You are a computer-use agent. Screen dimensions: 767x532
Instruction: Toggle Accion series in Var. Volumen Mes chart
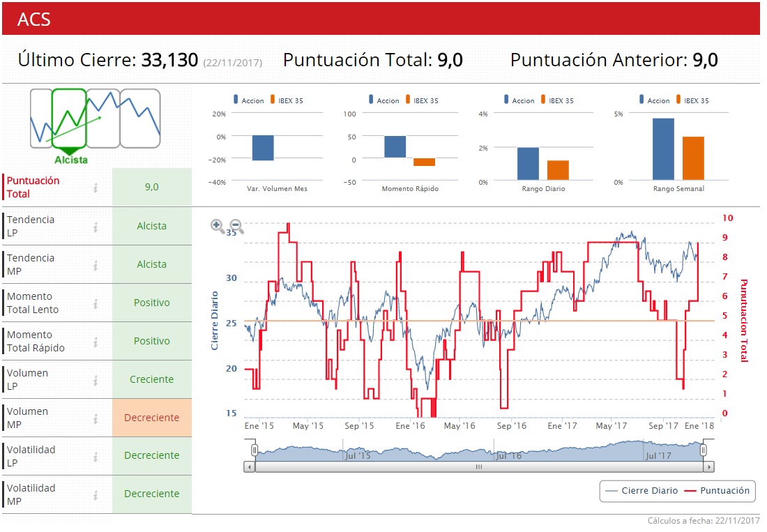(249, 100)
